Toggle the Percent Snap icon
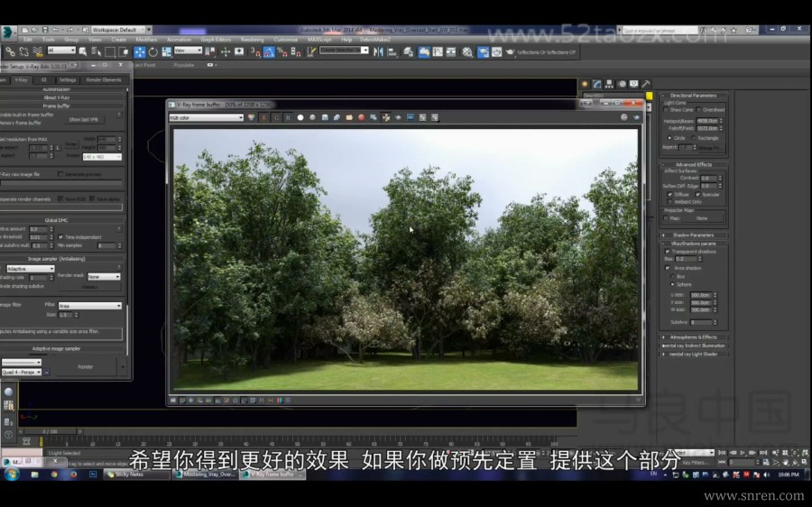812x507 pixels. tap(282, 51)
